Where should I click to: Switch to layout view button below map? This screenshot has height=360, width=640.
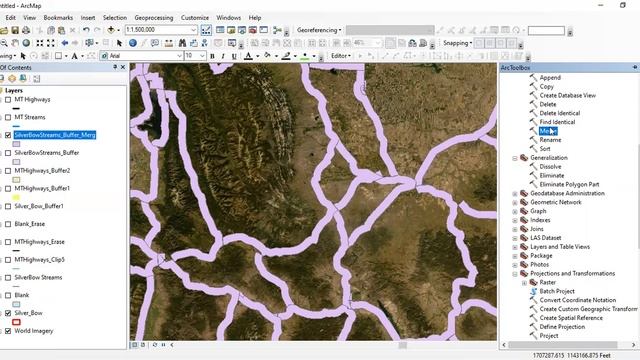tap(142, 345)
